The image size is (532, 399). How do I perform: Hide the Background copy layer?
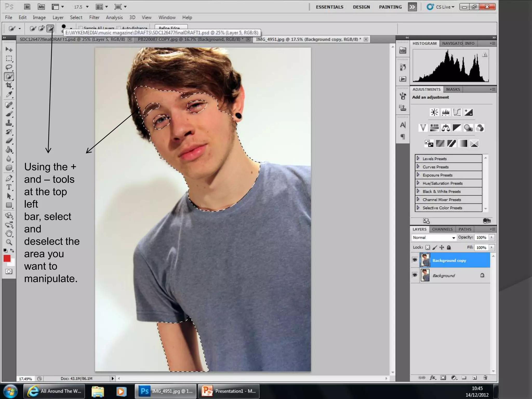[x=415, y=260]
